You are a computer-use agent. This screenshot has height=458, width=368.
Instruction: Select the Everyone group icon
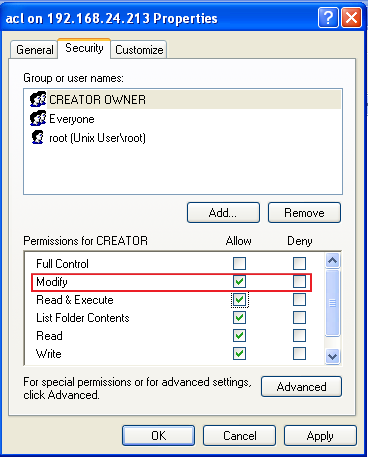[38, 119]
